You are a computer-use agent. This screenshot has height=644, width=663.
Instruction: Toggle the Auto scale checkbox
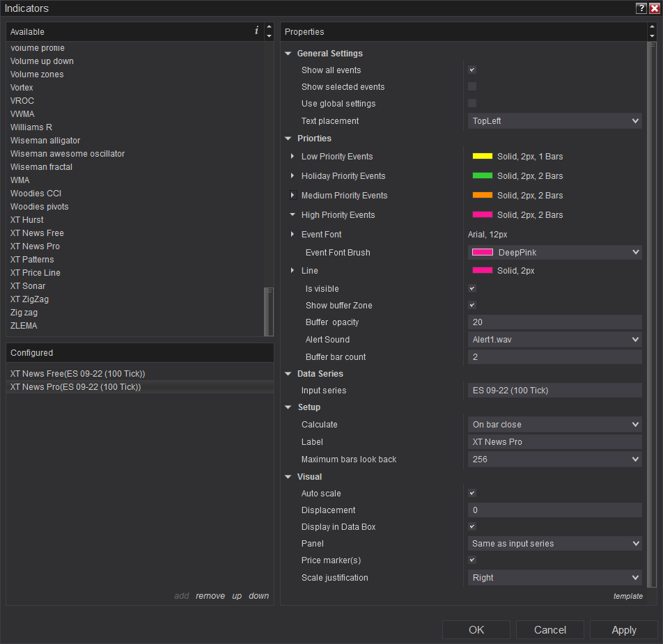472,493
